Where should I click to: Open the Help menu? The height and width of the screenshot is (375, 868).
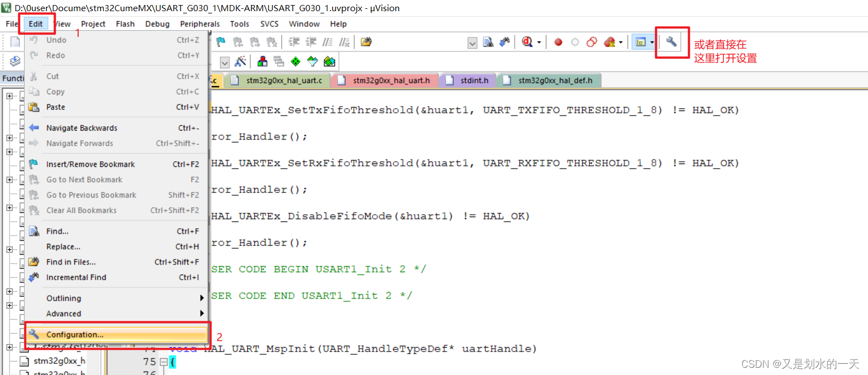(x=338, y=24)
